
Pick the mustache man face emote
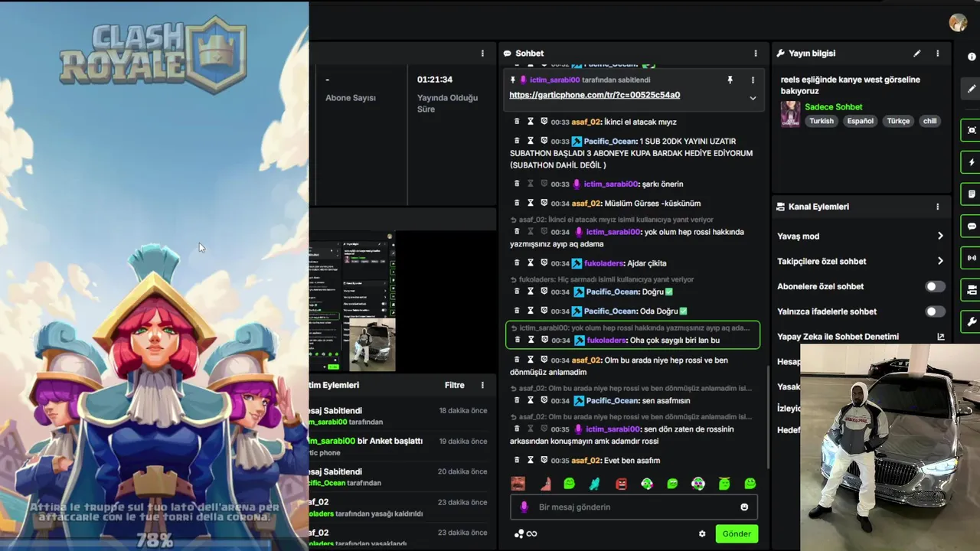(x=518, y=484)
